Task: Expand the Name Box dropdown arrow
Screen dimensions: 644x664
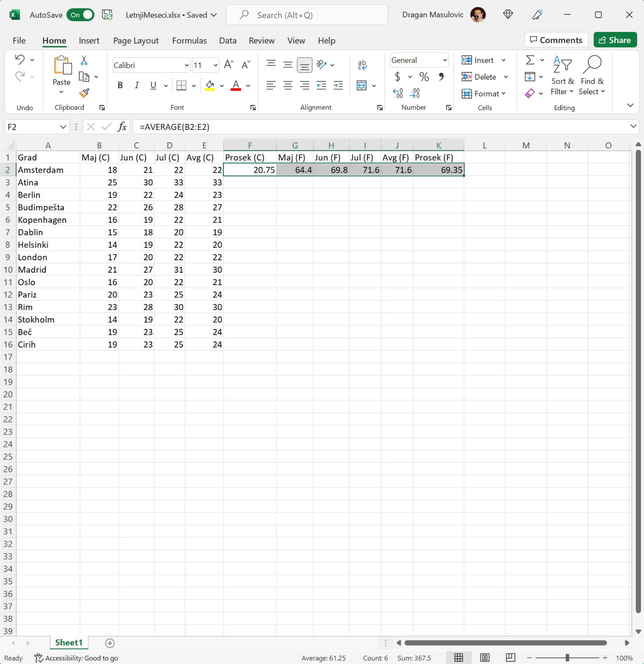Action: tap(63, 127)
